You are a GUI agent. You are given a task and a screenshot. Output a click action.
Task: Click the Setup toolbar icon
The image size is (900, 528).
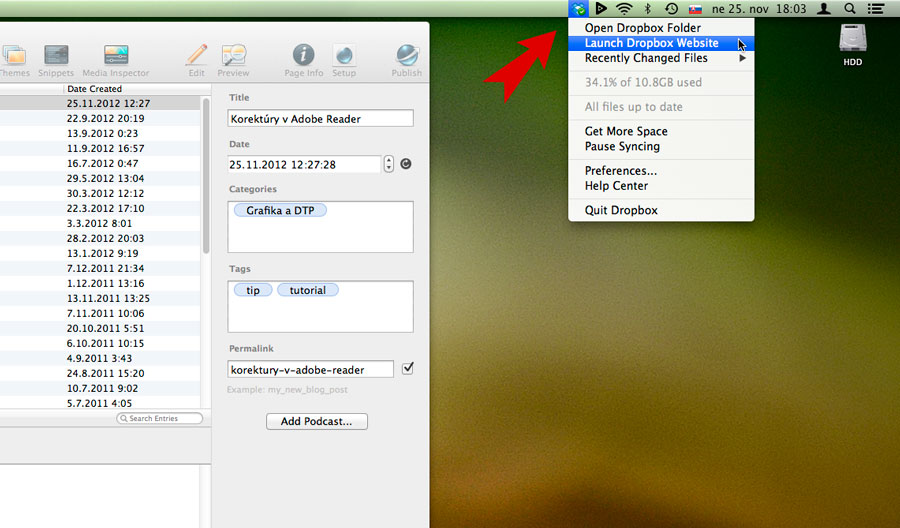coord(344,55)
